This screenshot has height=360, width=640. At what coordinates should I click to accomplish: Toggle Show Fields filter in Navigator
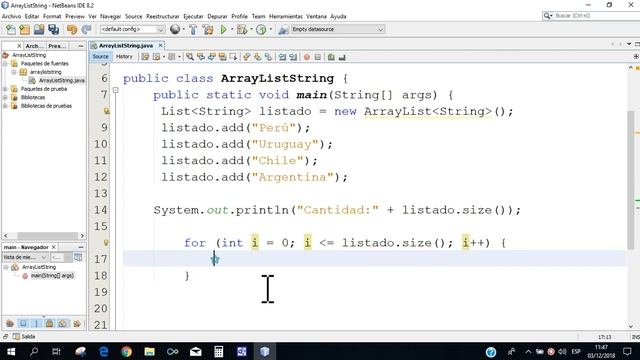[x=23, y=324]
